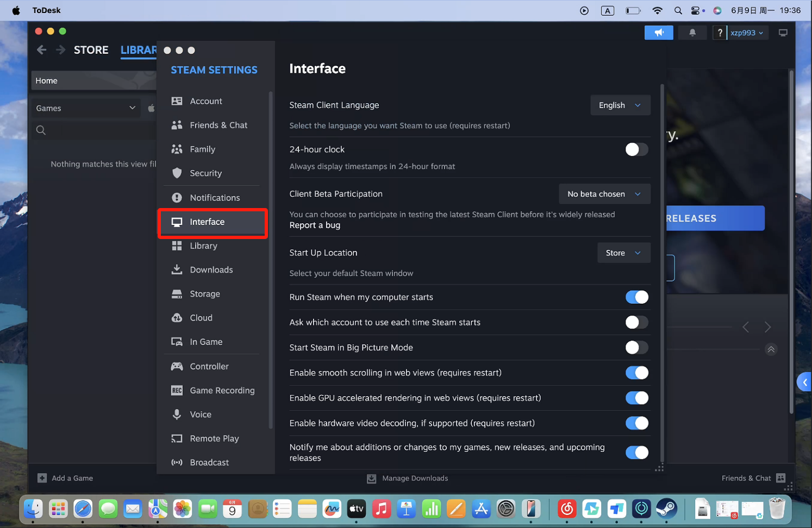Click the In Game overlay icon
This screenshot has height=528, width=812.
click(177, 342)
